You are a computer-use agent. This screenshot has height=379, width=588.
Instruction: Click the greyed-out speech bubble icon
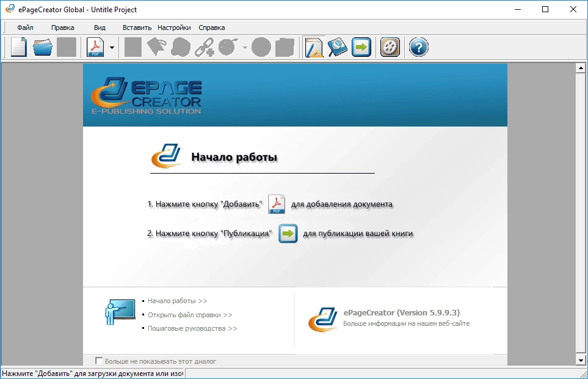click(180, 47)
